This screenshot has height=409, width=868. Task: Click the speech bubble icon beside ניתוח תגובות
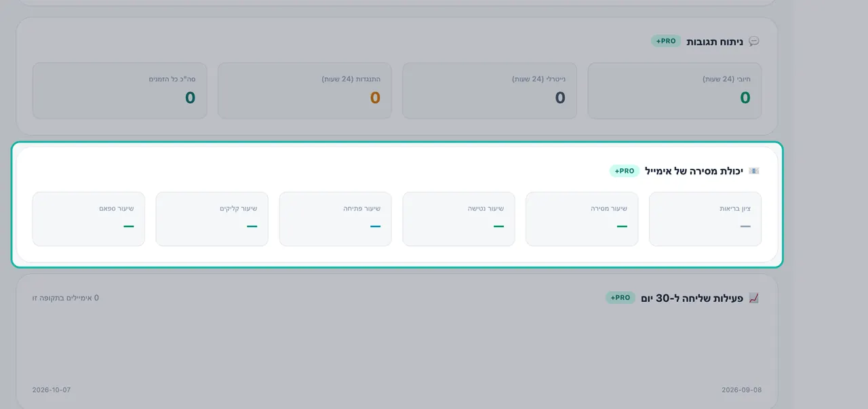pyautogui.click(x=753, y=41)
